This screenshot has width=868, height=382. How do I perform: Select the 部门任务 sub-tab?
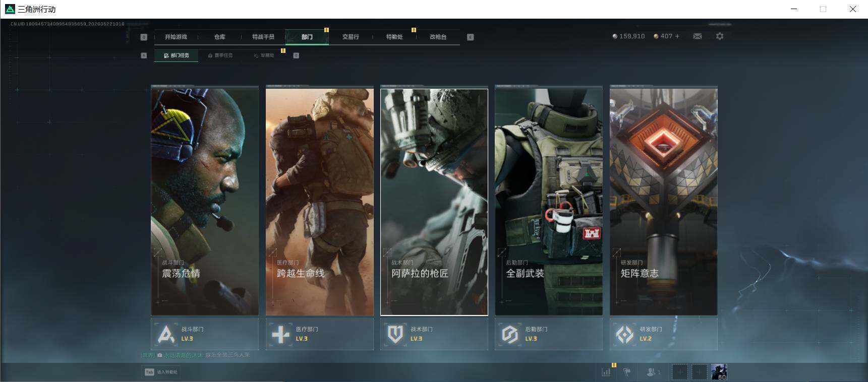coord(177,55)
